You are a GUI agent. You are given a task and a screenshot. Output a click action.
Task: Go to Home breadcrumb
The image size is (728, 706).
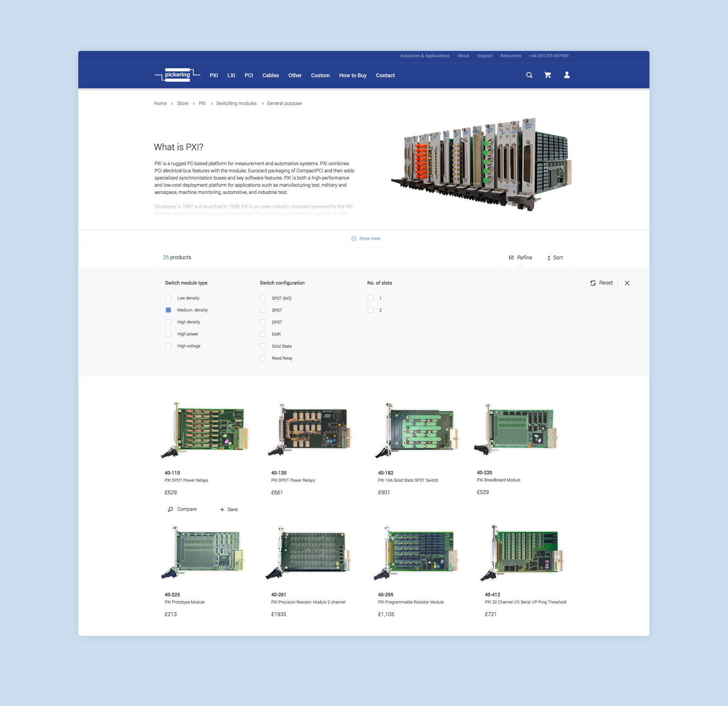(x=160, y=103)
